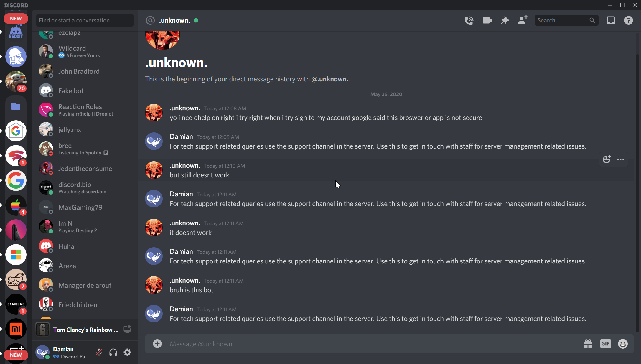Expand the server folder icon
Image resolution: width=641 pixels, height=364 pixels.
[16, 106]
